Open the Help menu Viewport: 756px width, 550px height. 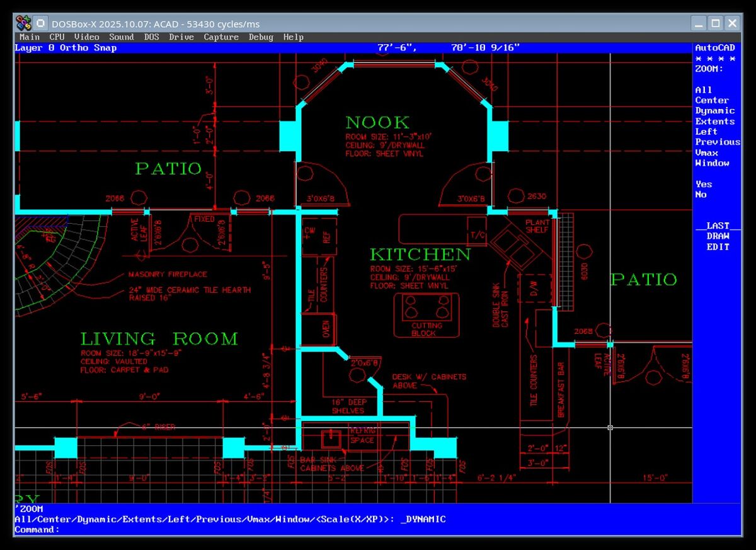tap(293, 37)
